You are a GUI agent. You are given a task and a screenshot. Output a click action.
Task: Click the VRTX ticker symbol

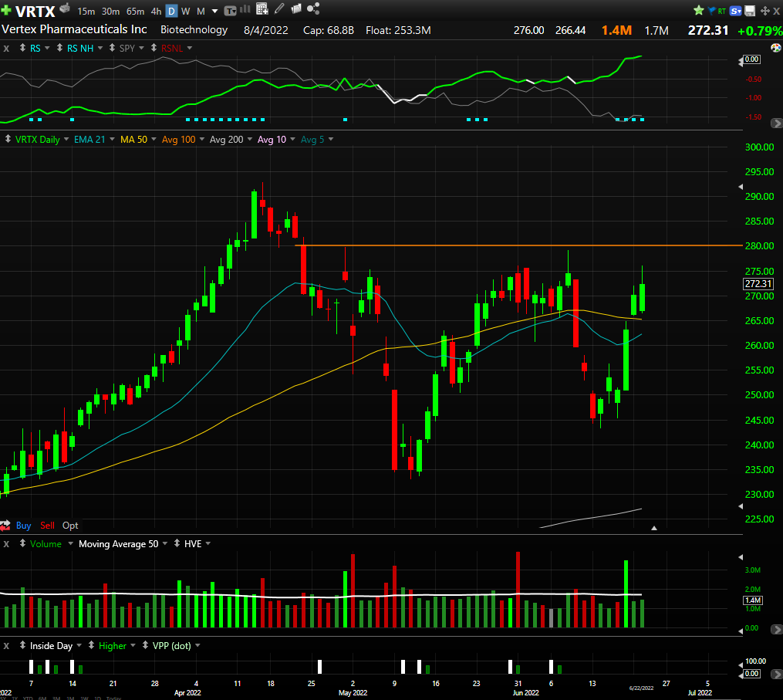(x=35, y=11)
